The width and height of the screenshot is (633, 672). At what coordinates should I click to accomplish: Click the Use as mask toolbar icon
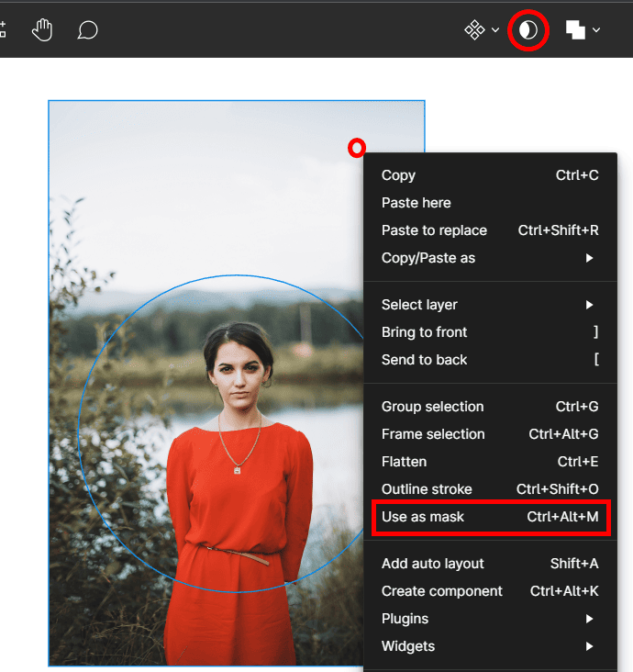point(527,30)
